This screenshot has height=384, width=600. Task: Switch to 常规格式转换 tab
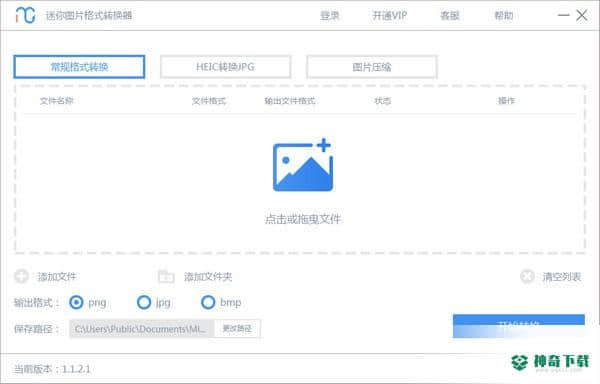click(x=79, y=67)
